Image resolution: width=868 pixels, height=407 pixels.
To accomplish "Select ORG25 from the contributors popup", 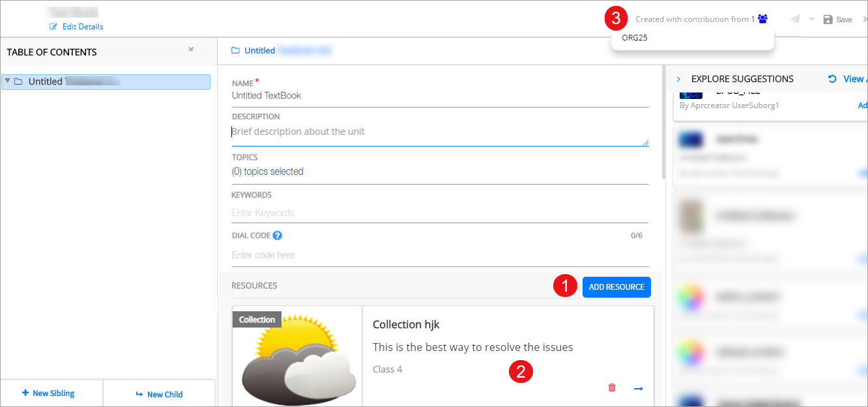I will click(x=635, y=38).
